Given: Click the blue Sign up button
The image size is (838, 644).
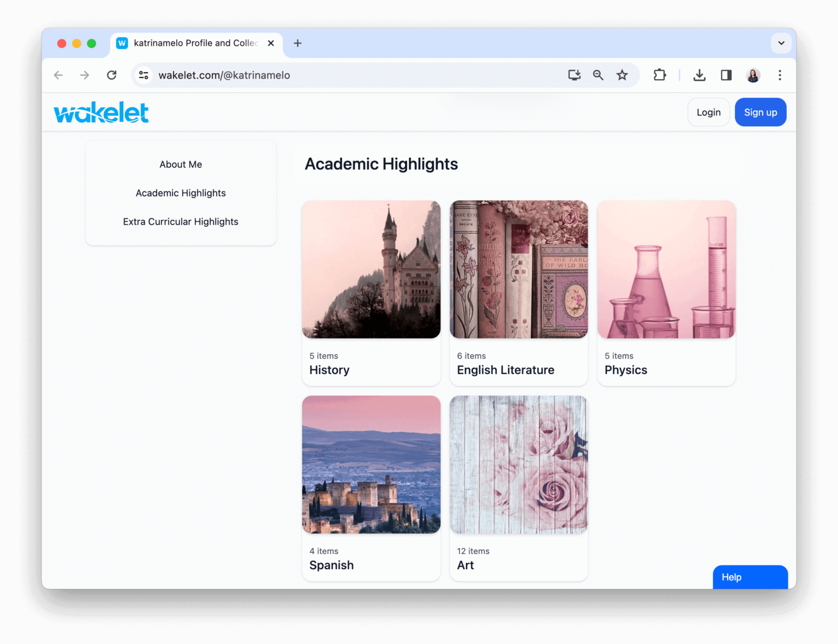Looking at the screenshot, I should [760, 112].
